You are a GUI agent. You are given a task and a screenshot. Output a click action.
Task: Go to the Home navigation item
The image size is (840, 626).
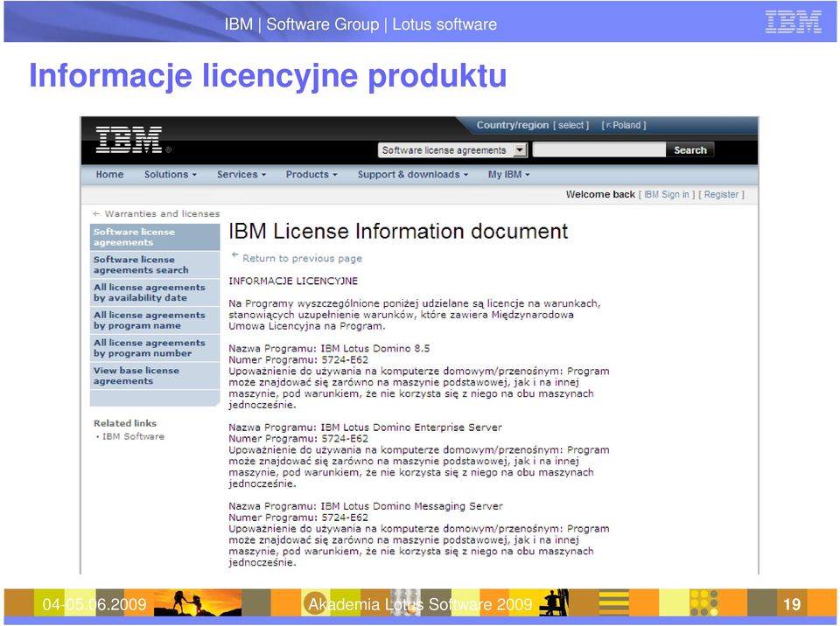tap(109, 174)
